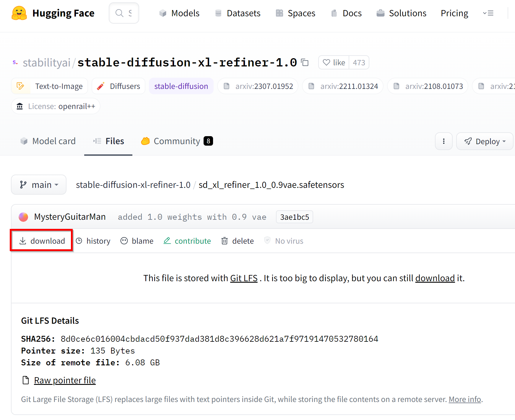The height and width of the screenshot is (420, 515).
Task: Open the Spaces menu item
Action: [295, 13]
